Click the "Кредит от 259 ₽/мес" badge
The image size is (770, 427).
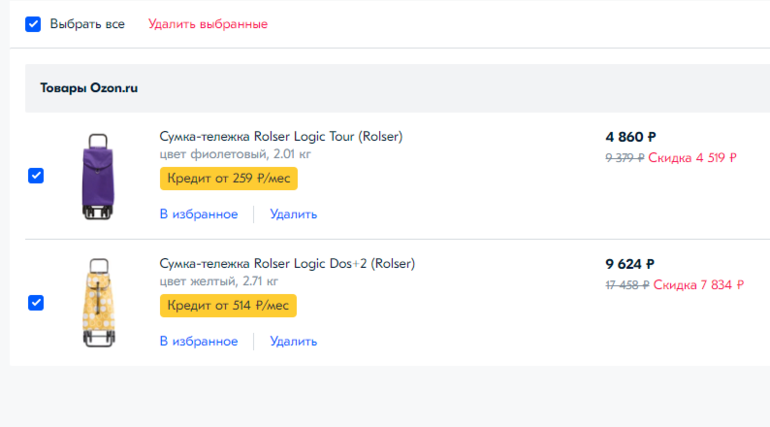coord(228,178)
